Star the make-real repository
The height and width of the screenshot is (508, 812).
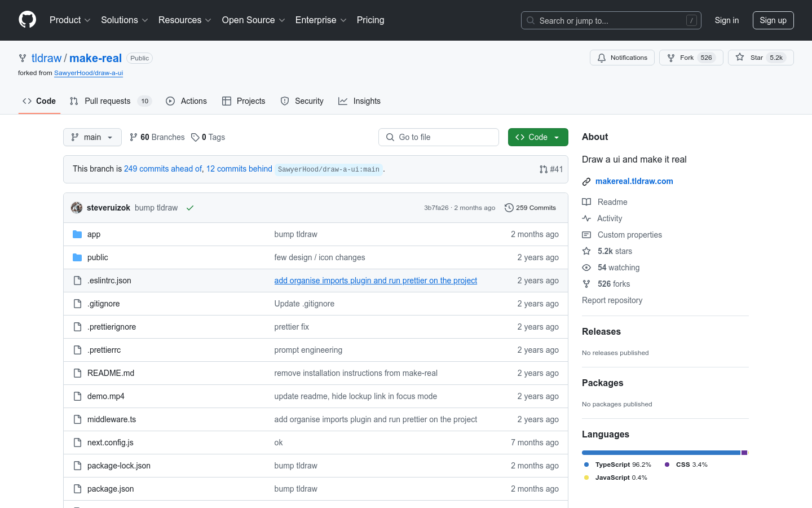pos(761,58)
